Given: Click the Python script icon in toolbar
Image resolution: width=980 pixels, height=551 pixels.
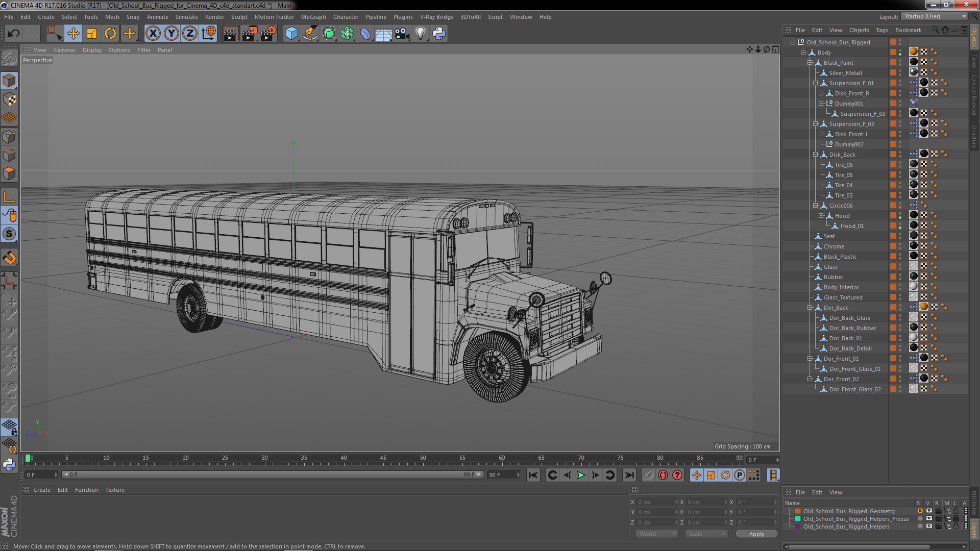Looking at the screenshot, I should click(439, 34).
